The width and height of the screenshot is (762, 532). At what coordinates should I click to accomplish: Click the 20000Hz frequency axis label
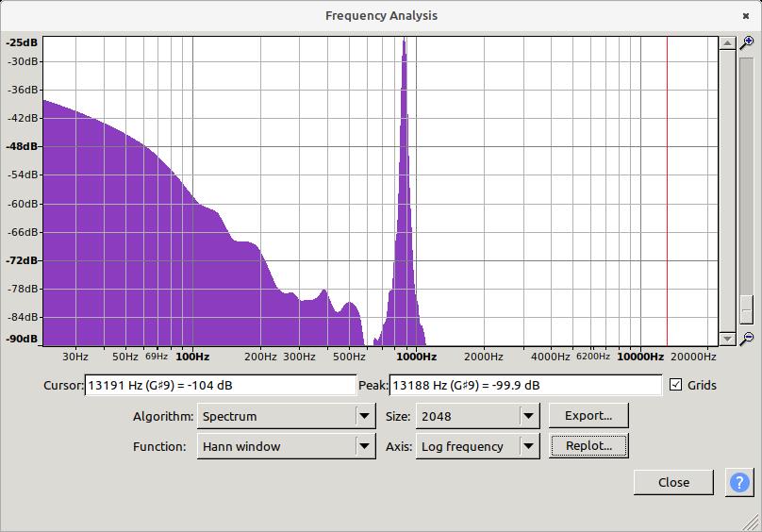[x=693, y=357]
